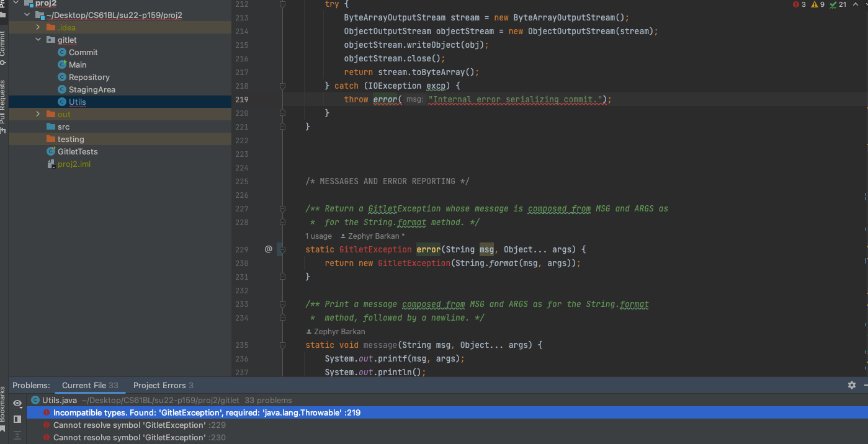Click the red error count indicator in editor
The width and height of the screenshot is (868, 444).
pyautogui.click(x=799, y=5)
